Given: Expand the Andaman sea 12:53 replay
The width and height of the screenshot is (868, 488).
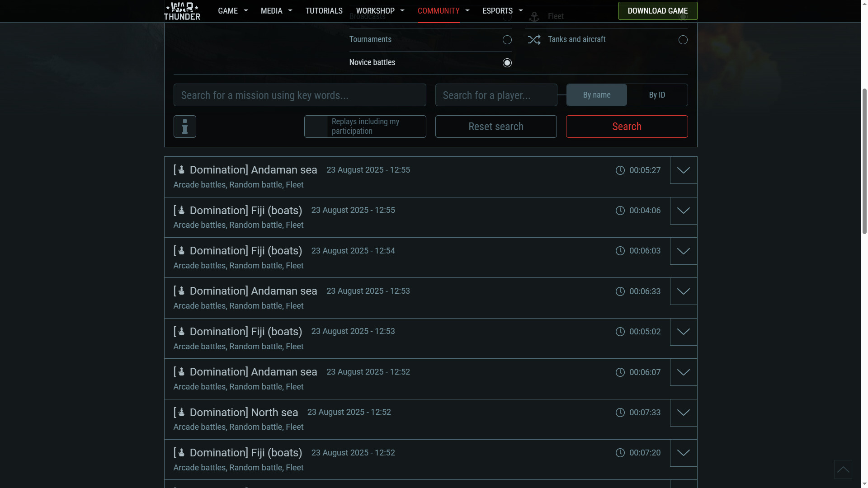Looking at the screenshot, I should pos(683,291).
